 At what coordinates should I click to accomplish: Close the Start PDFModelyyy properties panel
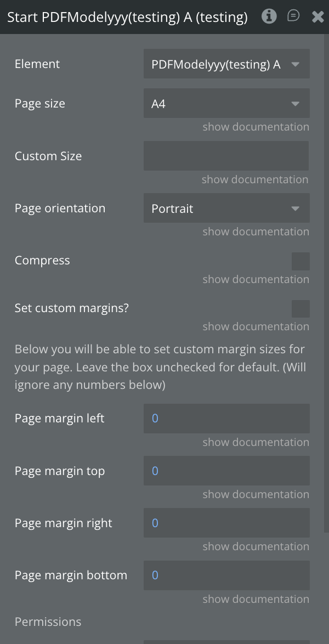click(318, 17)
